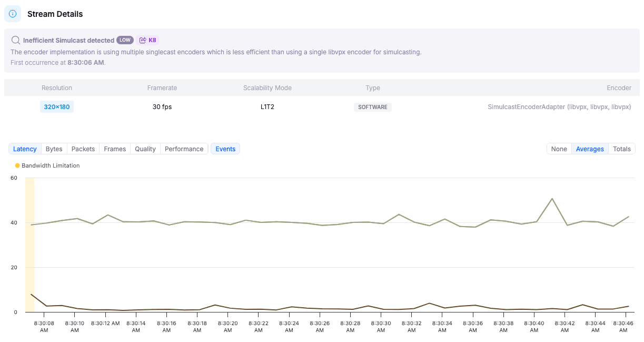Show the Quality tab
The width and height of the screenshot is (644, 342).
145,149
